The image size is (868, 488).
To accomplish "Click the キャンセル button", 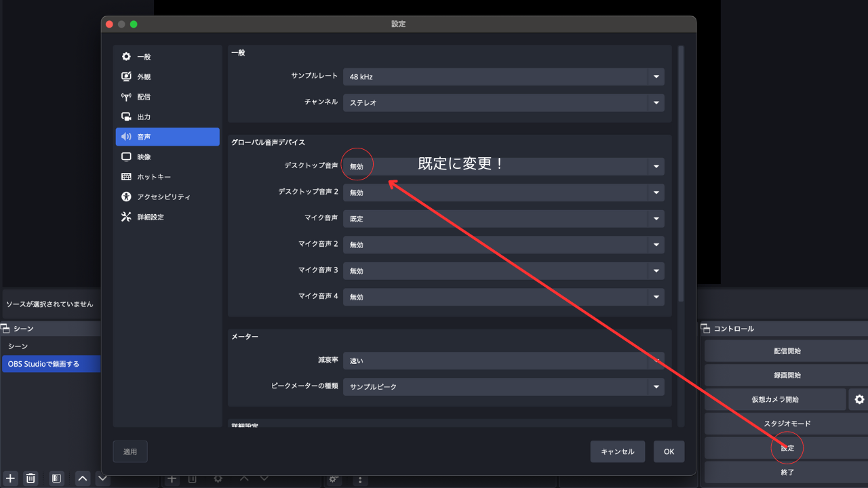I will point(617,451).
